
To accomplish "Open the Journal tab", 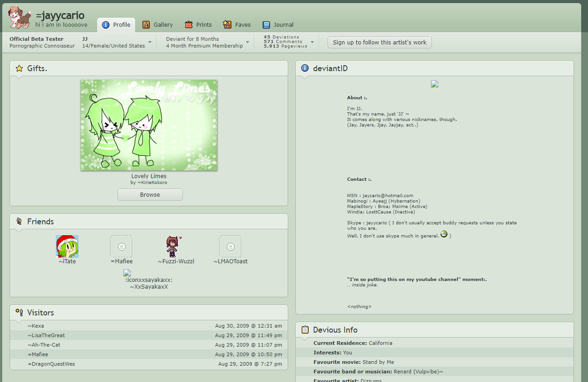I will click(278, 25).
